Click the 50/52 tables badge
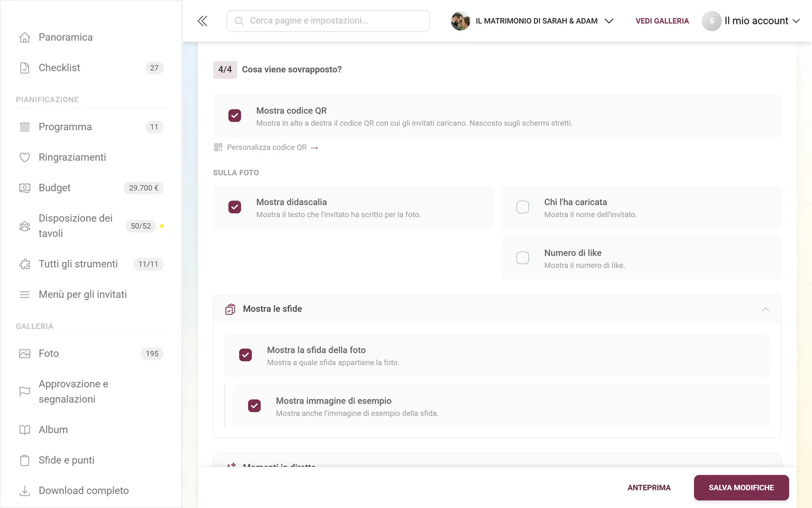812x508 pixels. tap(141, 226)
